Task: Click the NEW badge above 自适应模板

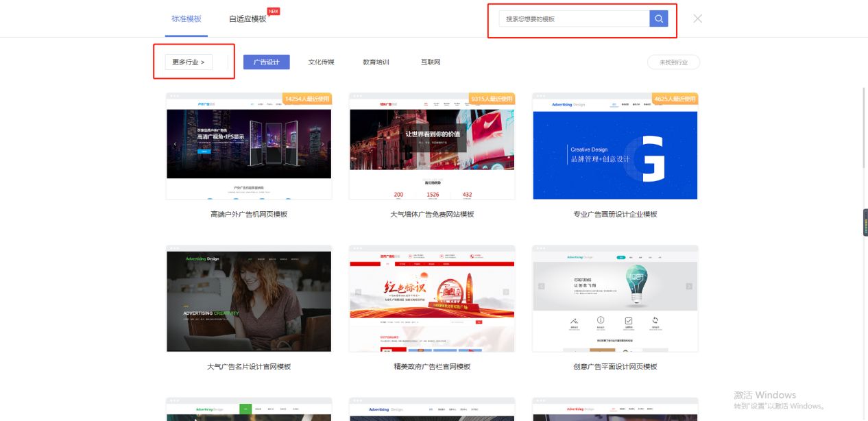Action: [274, 10]
